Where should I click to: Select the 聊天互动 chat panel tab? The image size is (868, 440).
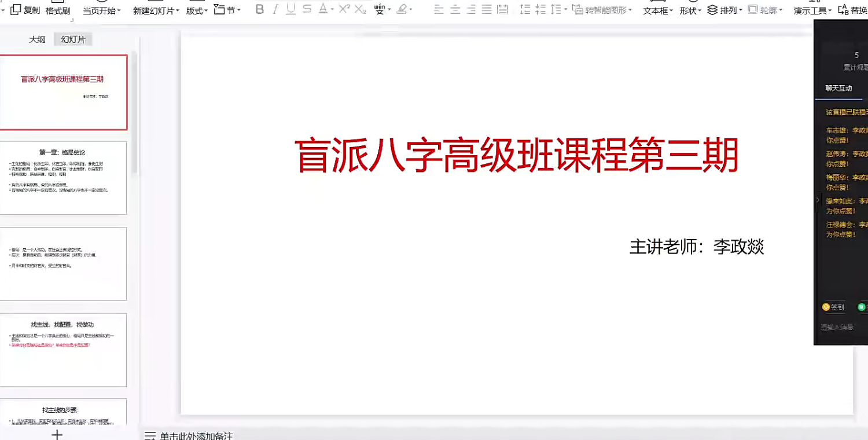(839, 89)
